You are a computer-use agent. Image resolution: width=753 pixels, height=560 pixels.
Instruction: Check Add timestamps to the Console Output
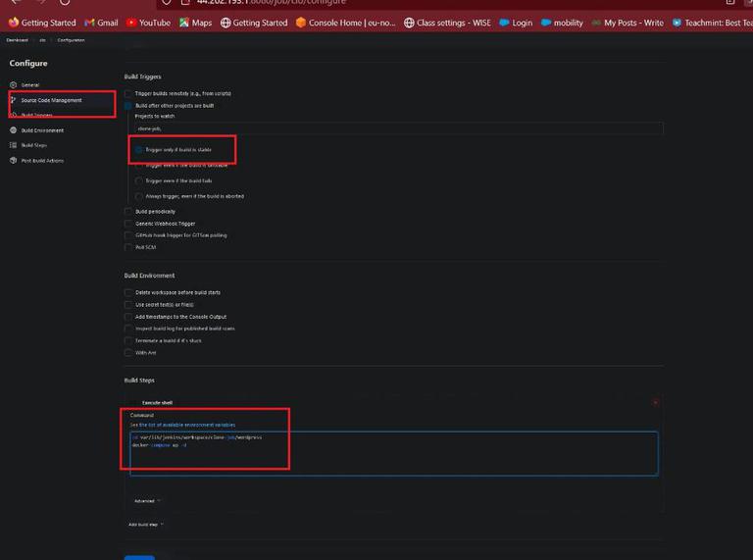pos(127,317)
